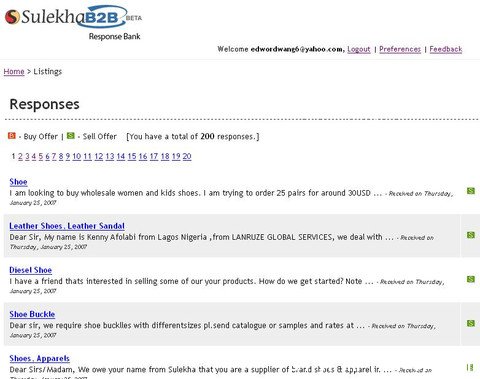Go to results page 2
The width and height of the screenshot is (480, 379).
(20, 156)
